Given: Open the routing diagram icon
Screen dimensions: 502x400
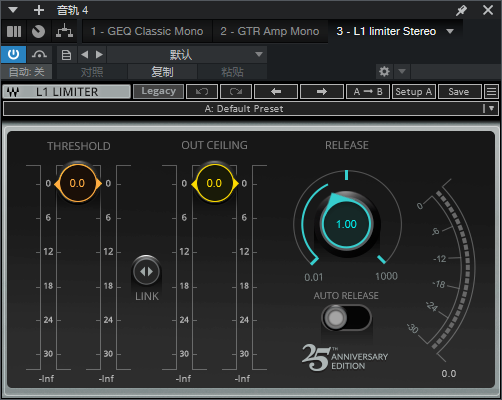Looking at the screenshot, I should coord(64,32).
